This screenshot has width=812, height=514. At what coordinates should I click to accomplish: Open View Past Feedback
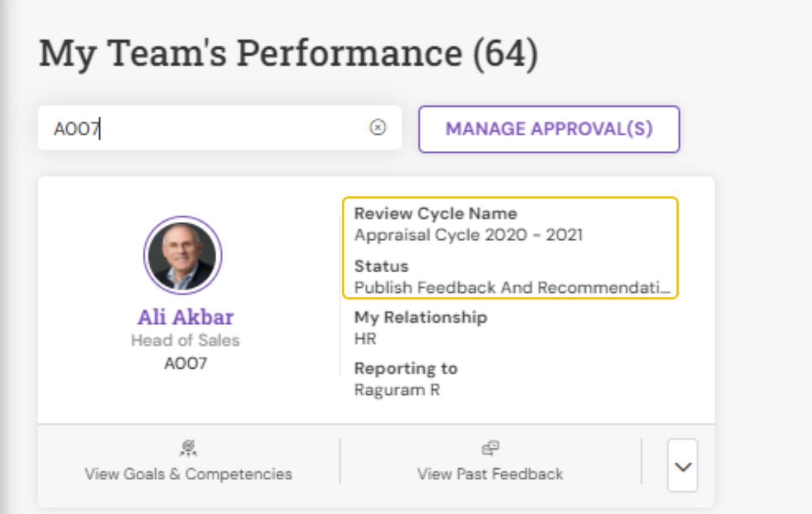pyautogui.click(x=490, y=474)
